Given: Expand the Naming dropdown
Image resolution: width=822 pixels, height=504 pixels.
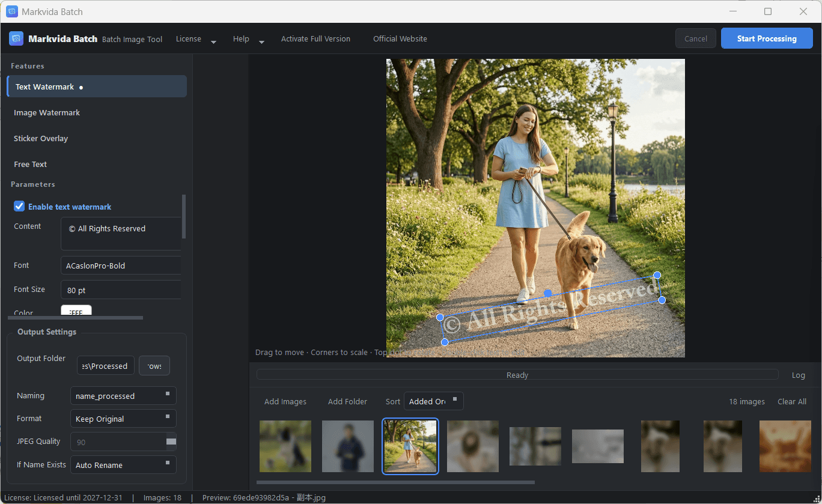Looking at the screenshot, I should pyautogui.click(x=123, y=396).
